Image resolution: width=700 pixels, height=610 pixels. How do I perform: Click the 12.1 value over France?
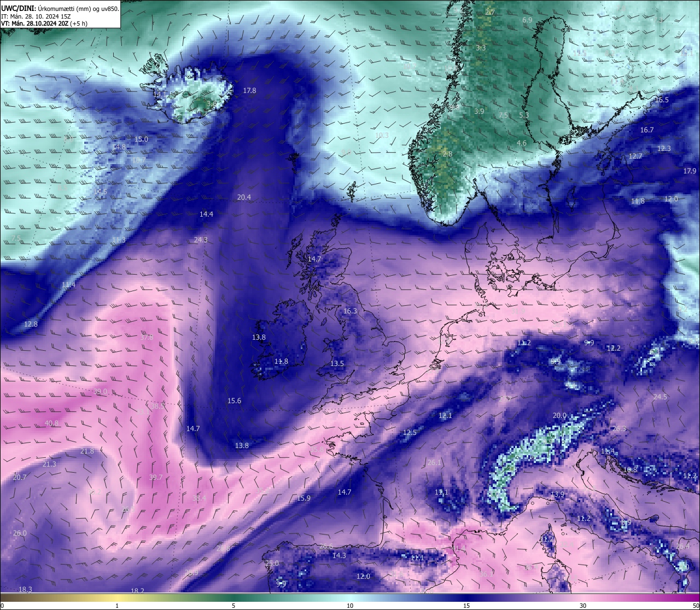click(445, 415)
